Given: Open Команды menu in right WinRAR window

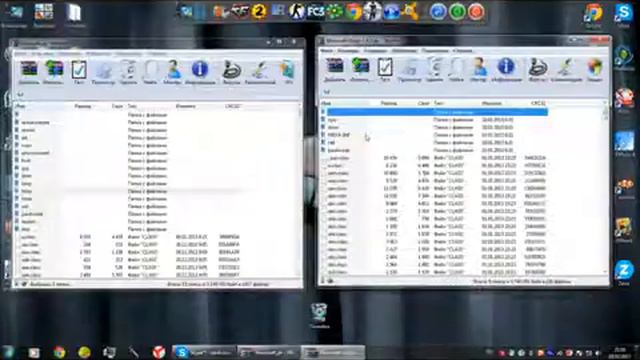Looking at the screenshot, I should tap(348, 51).
